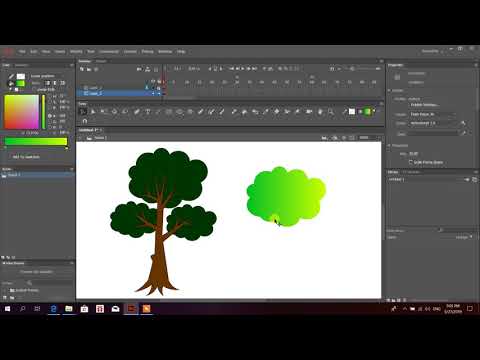Open Microsoft Edge from the taskbar
Viewport: 480px width, 360px height.
[x=53, y=309]
